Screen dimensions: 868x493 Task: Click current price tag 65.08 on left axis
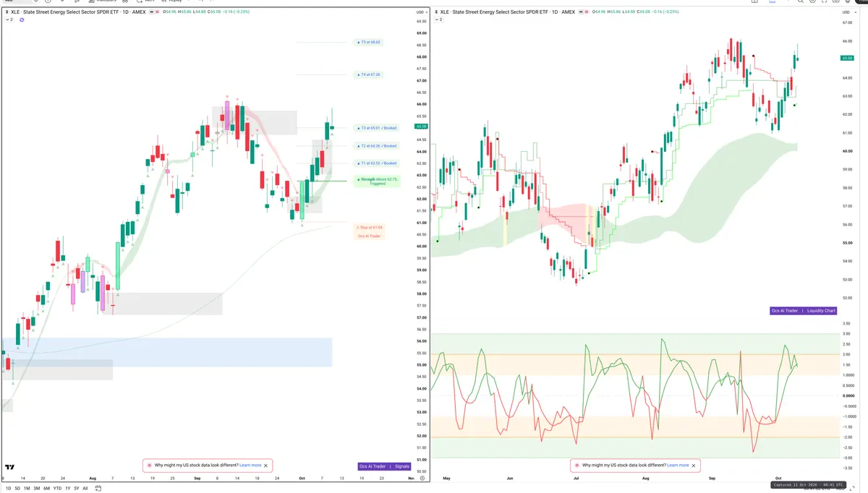tap(420, 127)
